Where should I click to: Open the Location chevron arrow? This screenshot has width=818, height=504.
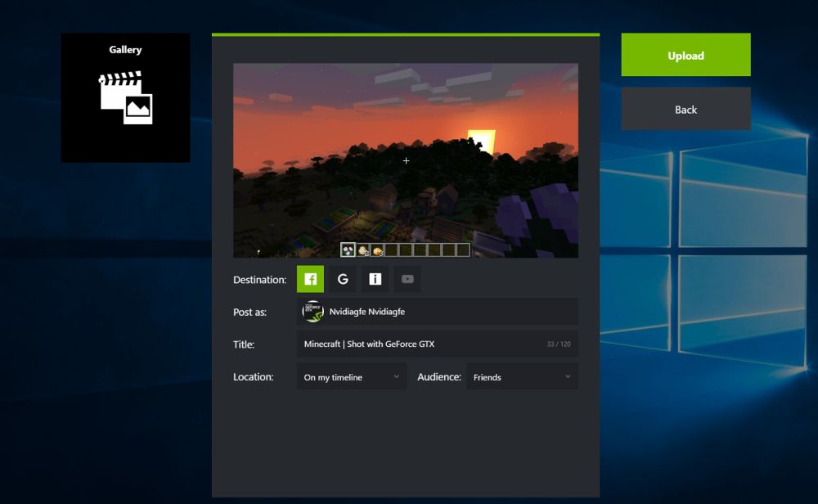click(398, 376)
